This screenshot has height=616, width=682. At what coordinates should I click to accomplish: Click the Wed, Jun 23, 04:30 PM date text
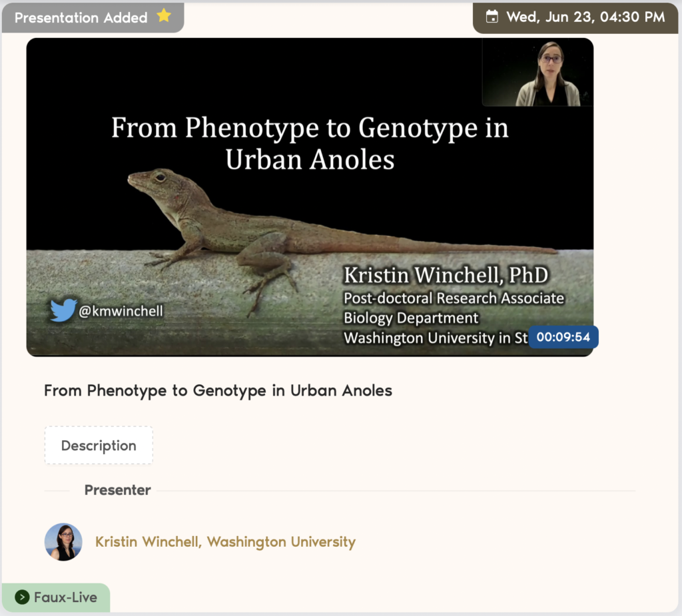[585, 17]
